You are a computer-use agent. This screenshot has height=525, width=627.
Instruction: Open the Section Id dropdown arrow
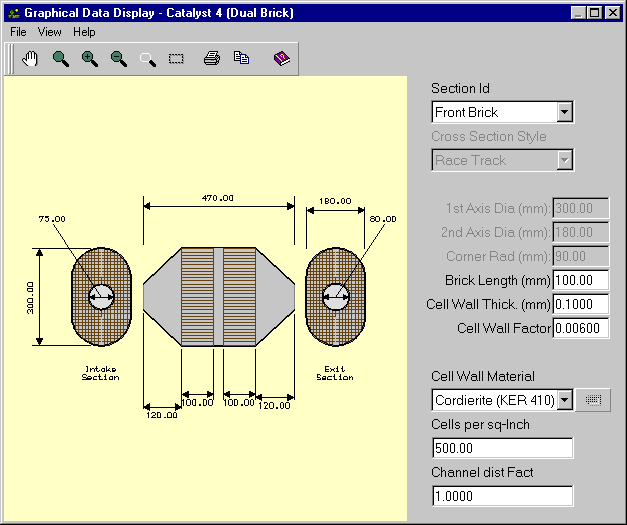(565, 112)
